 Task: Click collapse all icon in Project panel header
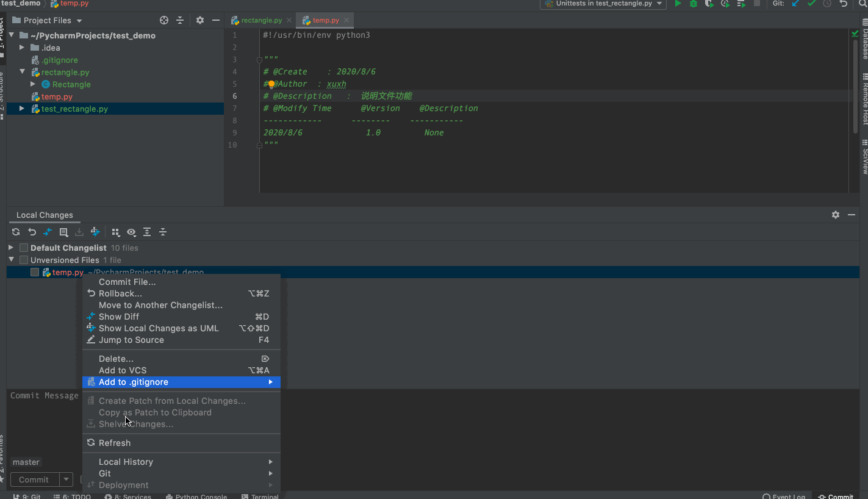[x=180, y=20]
